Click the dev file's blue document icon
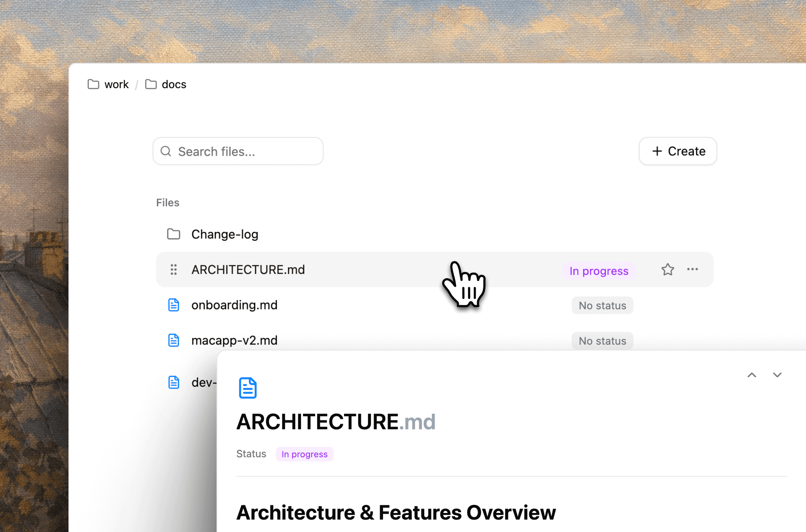Viewport: 806px width, 532px height. (174, 382)
